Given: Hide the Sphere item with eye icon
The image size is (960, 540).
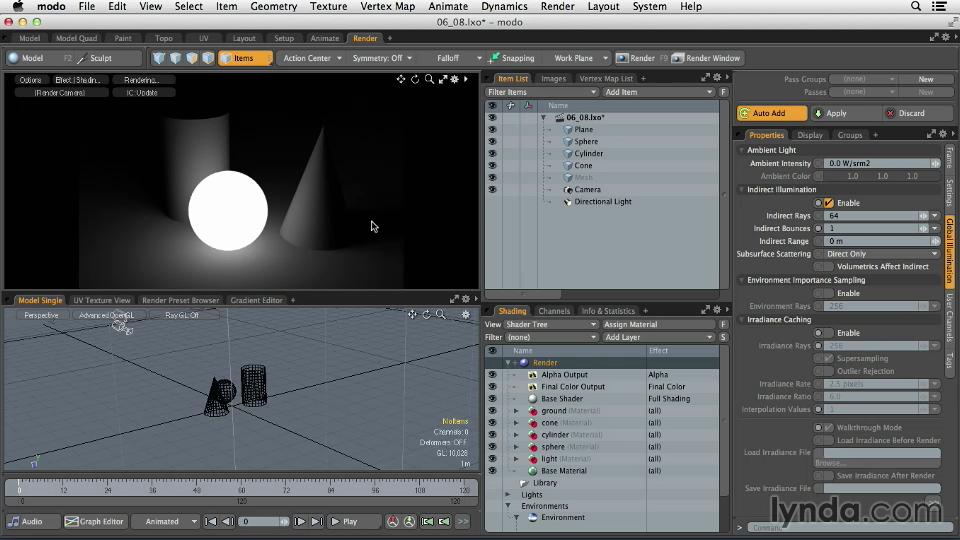Looking at the screenshot, I should 492,141.
